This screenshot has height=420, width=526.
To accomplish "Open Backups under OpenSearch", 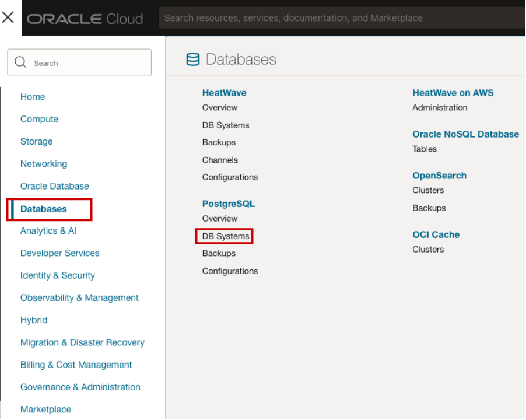I will [x=429, y=208].
